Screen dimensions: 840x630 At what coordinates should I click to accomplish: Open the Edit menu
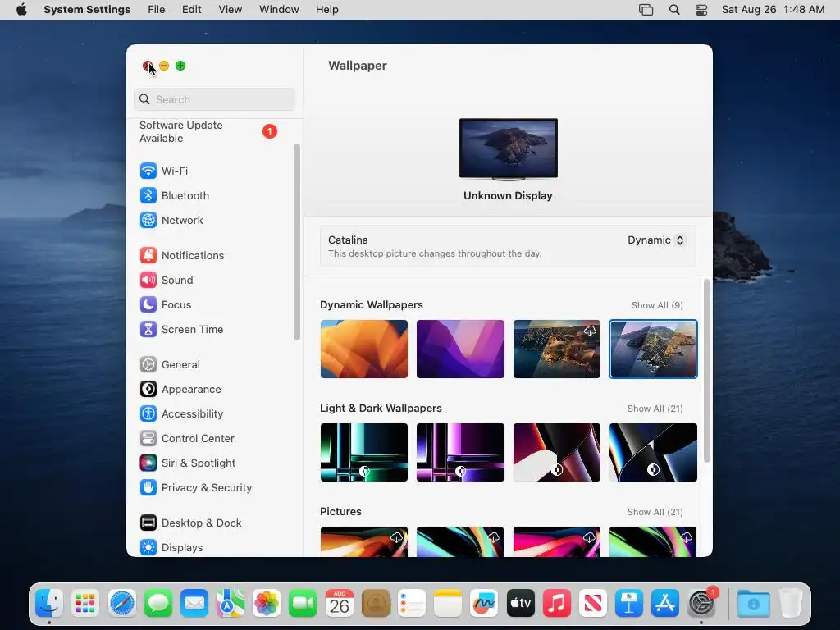pos(192,10)
